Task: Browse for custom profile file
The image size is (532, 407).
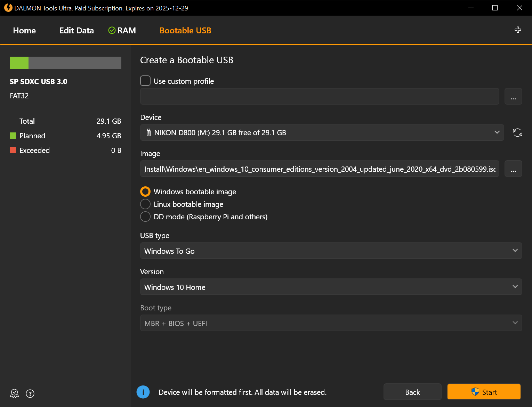Action: coord(513,96)
